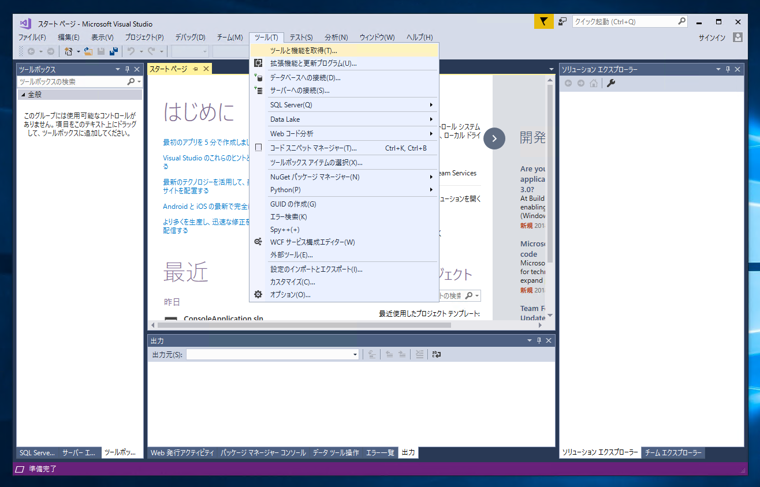Click the account avatar icon beside サインイン
The height and width of the screenshot is (487, 760).
(737, 37)
